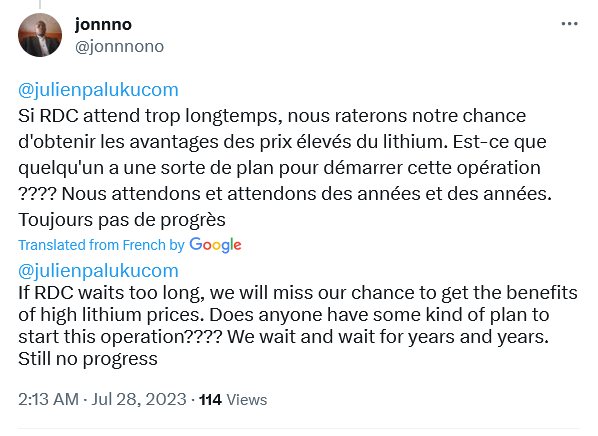Click the 'of high lithium prices' line
Image resolution: width=598 pixels, height=436 pixels.
(x=283, y=315)
